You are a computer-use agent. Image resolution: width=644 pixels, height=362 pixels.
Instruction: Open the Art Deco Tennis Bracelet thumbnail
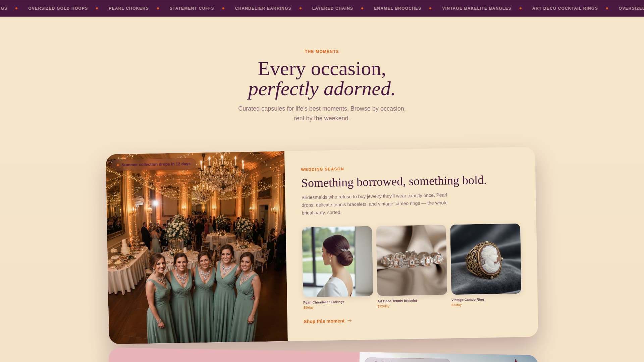tap(412, 260)
